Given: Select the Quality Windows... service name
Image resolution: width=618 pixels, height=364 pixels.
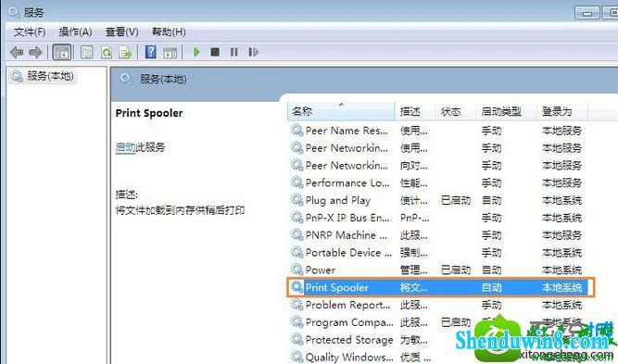Looking at the screenshot, I should pyautogui.click(x=349, y=357).
